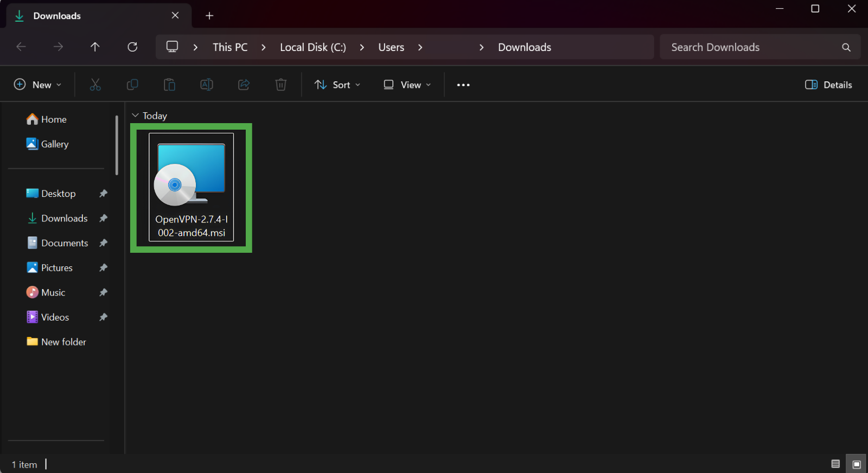Viewport: 868px width, 473px height.
Task: Toggle the Details pane
Action: pos(828,85)
